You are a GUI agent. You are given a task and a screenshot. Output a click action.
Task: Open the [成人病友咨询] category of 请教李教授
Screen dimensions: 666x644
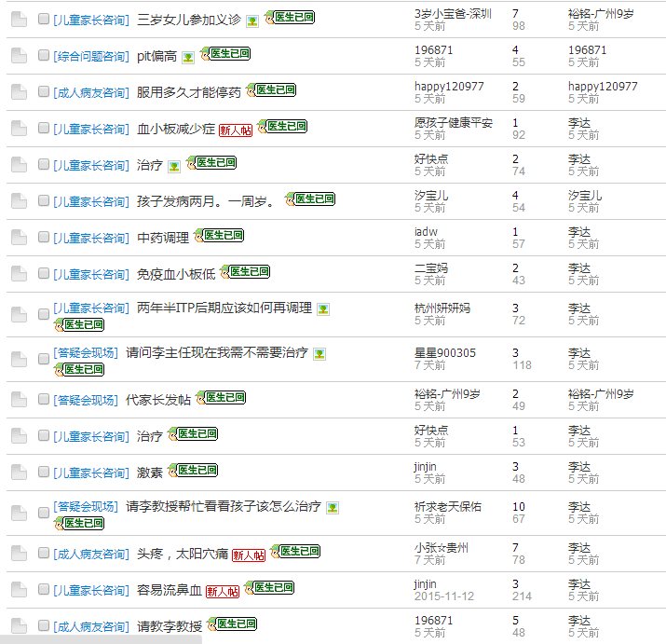click(91, 626)
